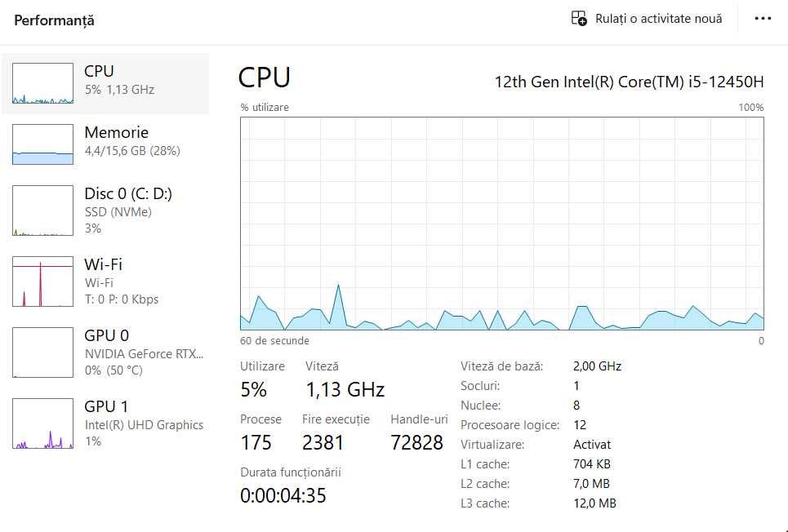Open Intel UHD Graphics GPU 1 entry
Image resolution: width=788 pixels, height=532 pixels.
pos(144,424)
